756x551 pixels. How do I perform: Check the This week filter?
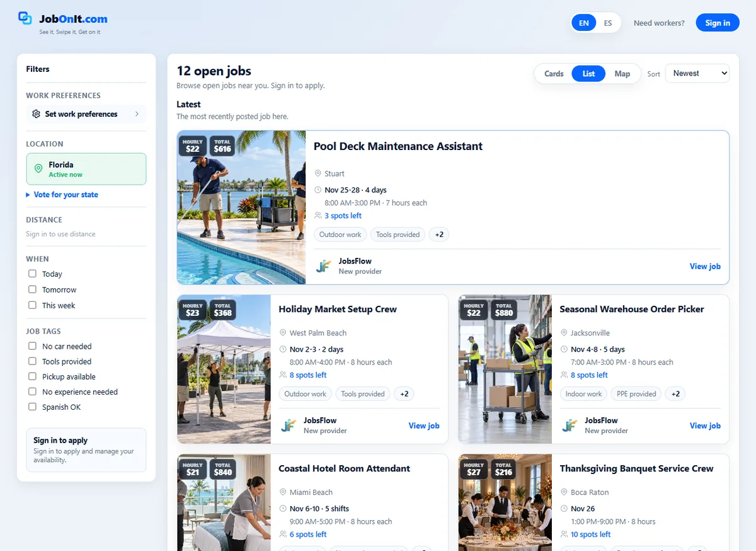point(32,305)
